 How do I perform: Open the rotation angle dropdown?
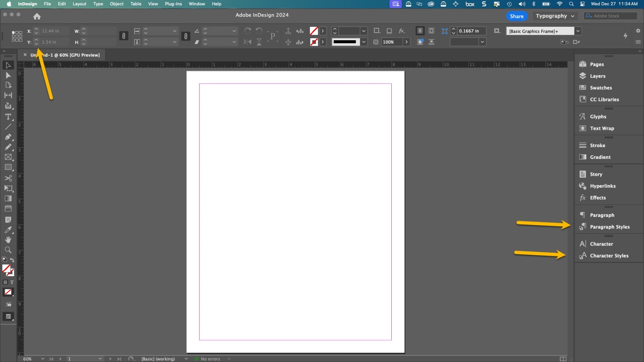(x=234, y=31)
